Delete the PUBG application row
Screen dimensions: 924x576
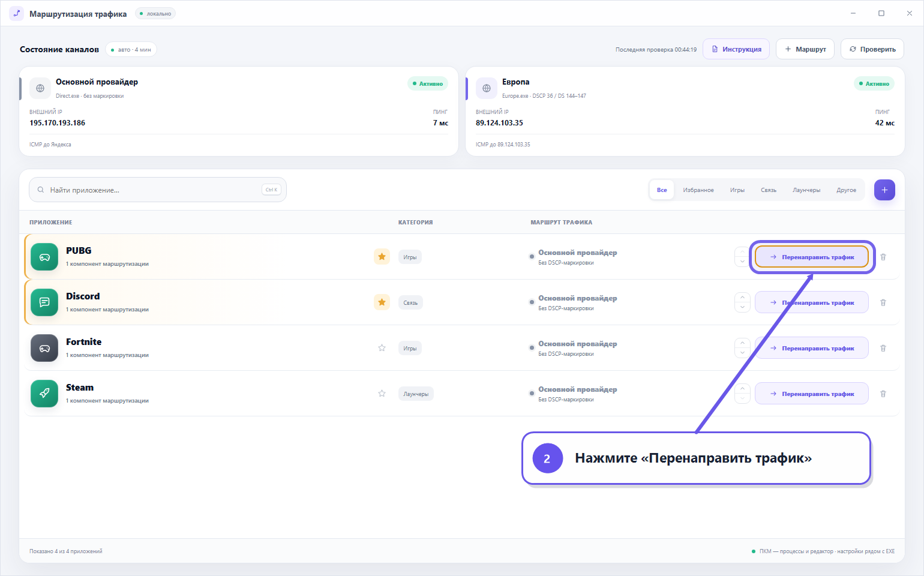[x=883, y=257]
